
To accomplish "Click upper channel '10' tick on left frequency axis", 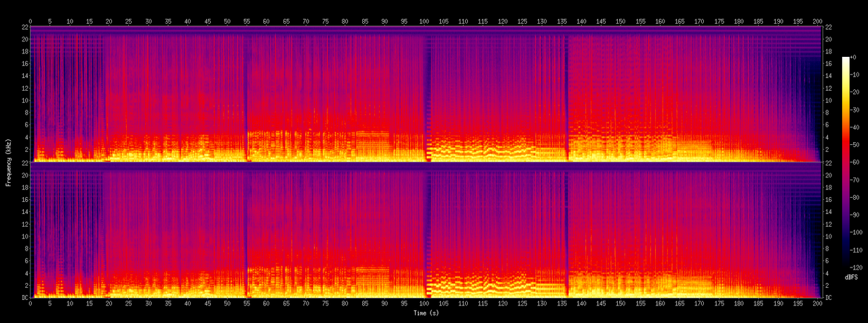I will point(24,101).
